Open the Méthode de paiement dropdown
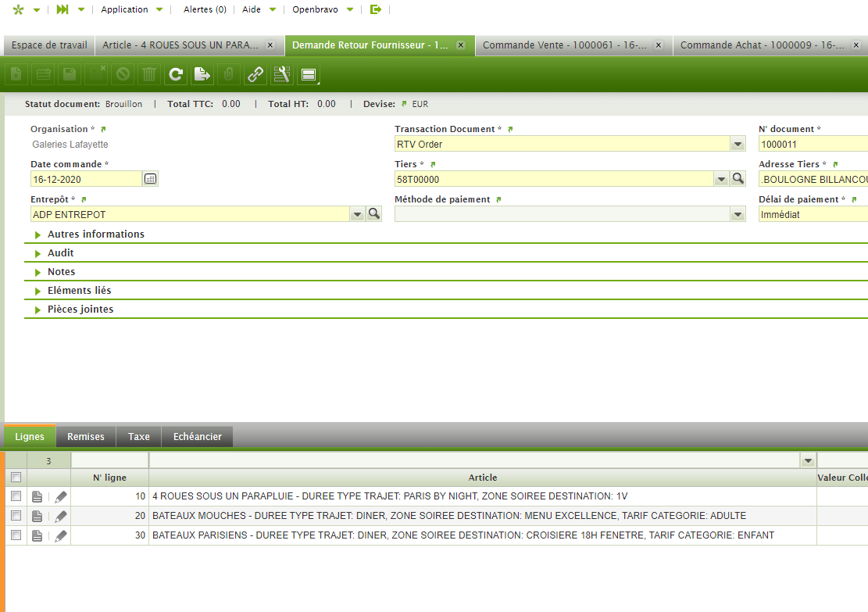This screenshot has width=868, height=612. pos(738,214)
